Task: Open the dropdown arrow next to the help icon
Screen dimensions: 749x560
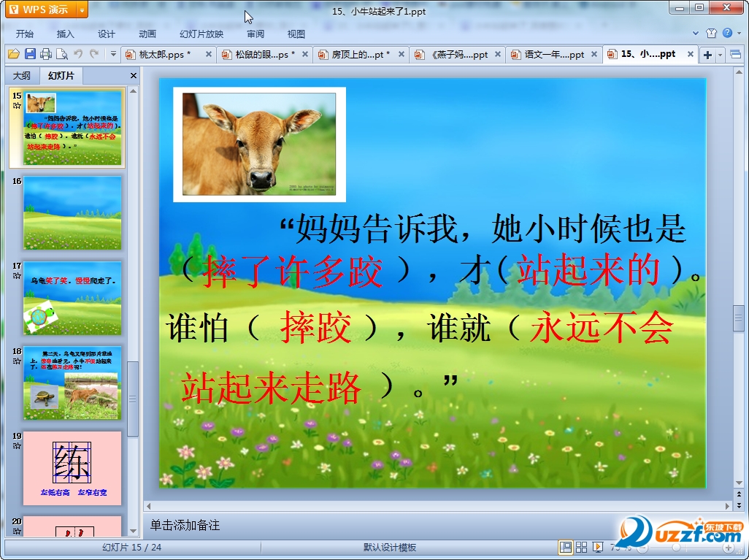Action: (739, 33)
